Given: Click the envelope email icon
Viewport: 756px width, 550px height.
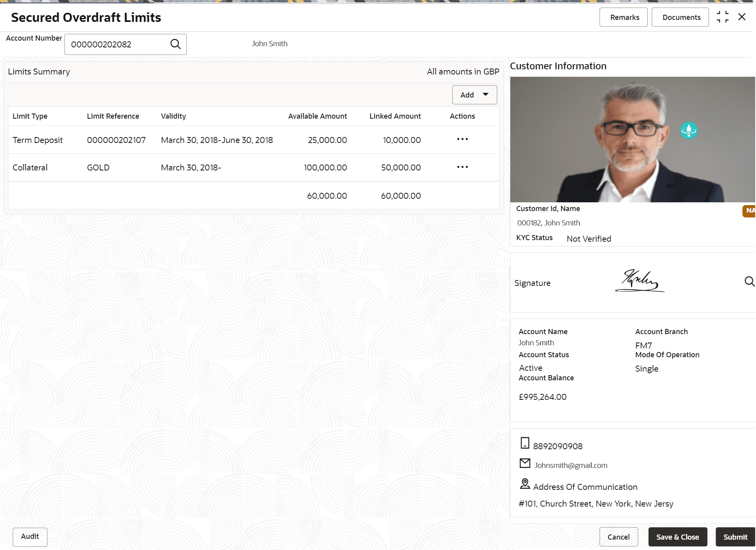Looking at the screenshot, I should pos(525,463).
